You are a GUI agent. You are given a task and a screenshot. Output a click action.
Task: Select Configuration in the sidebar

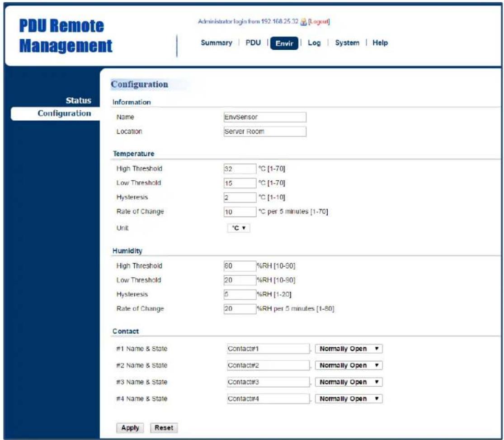click(55, 114)
